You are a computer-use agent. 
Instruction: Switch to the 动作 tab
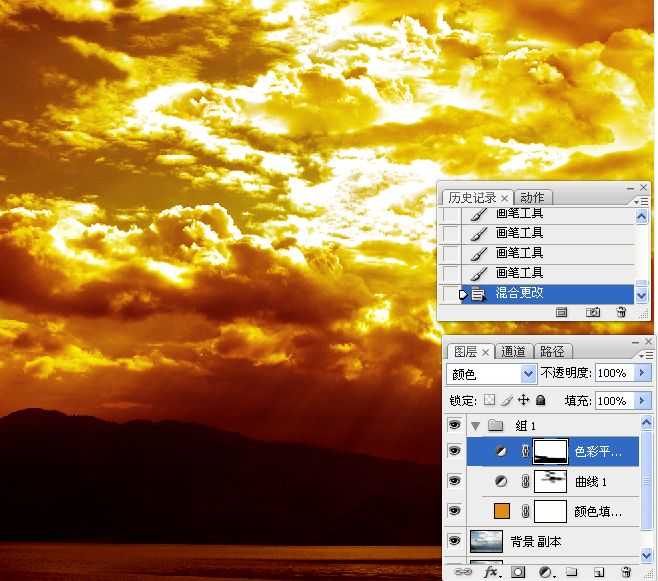(532, 198)
